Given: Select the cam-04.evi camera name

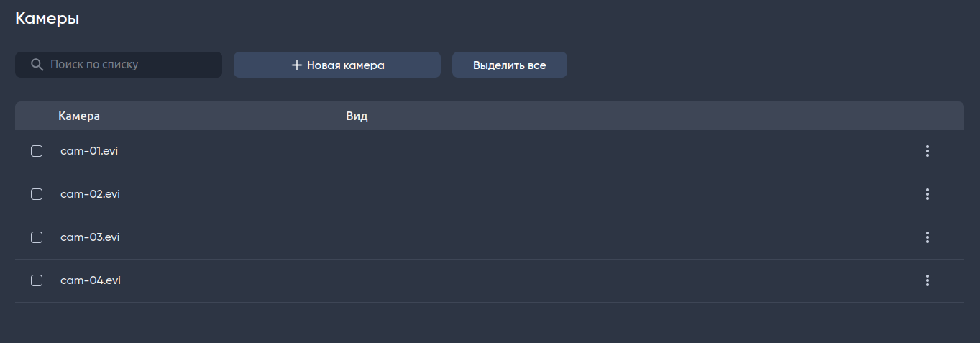Looking at the screenshot, I should click(x=91, y=280).
